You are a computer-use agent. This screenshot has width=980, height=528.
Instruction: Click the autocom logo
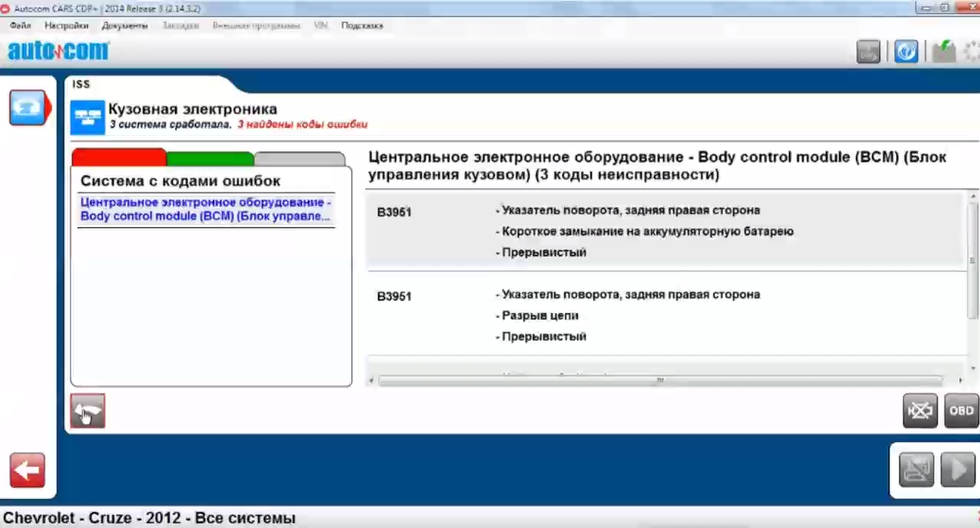tap(58, 51)
